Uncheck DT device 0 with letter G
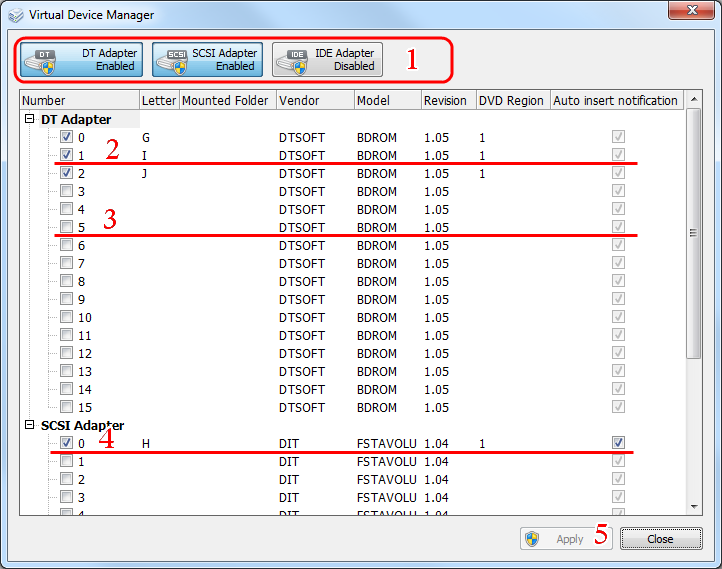Viewport: 722px width, 569px height. click(x=66, y=137)
